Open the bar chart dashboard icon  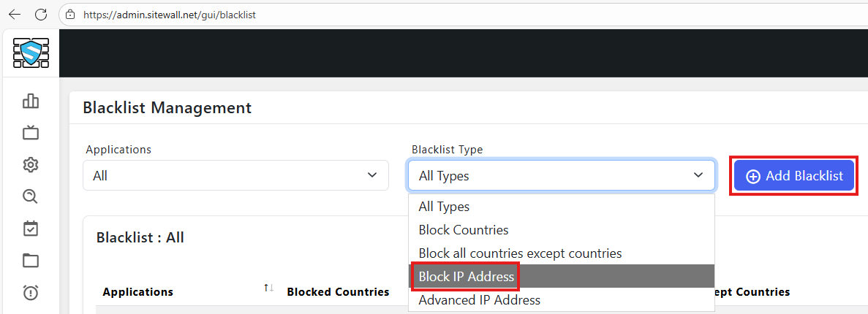click(31, 101)
